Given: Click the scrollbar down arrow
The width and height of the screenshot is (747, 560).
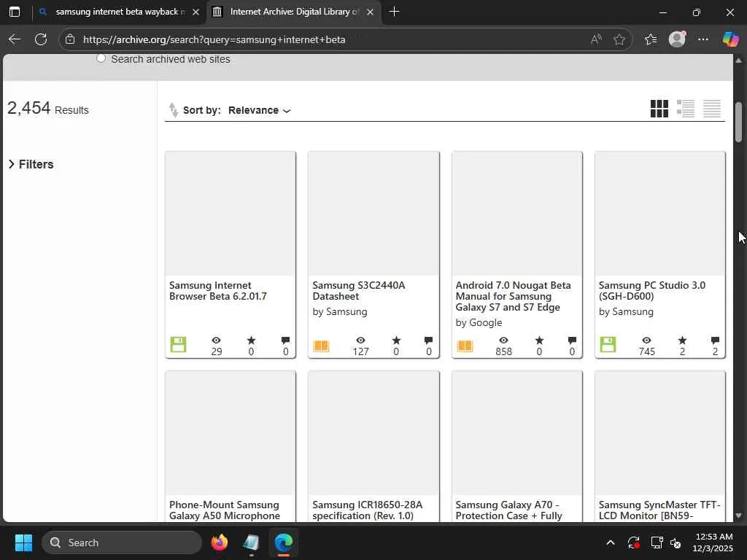Looking at the screenshot, I should [x=738, y=516].
